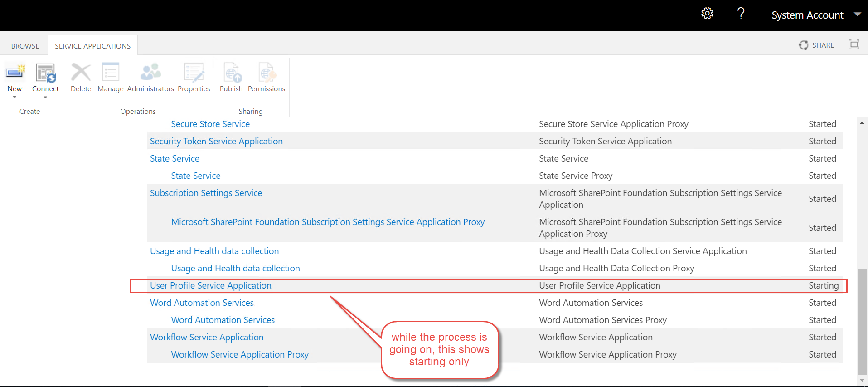Open Workflow Service Application link
Image resolution: width=868 pixels, height=387 pixels.
tap(207, 337)
